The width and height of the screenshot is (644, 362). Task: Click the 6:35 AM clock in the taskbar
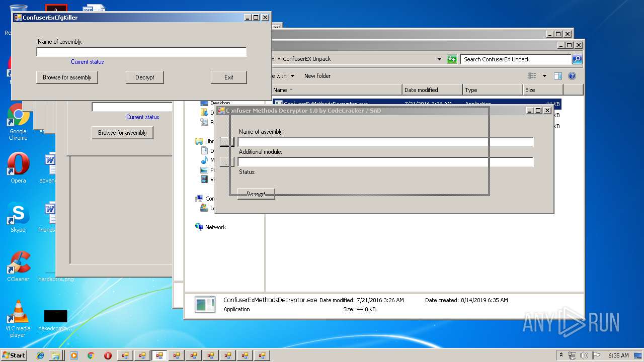click(618, 355)
